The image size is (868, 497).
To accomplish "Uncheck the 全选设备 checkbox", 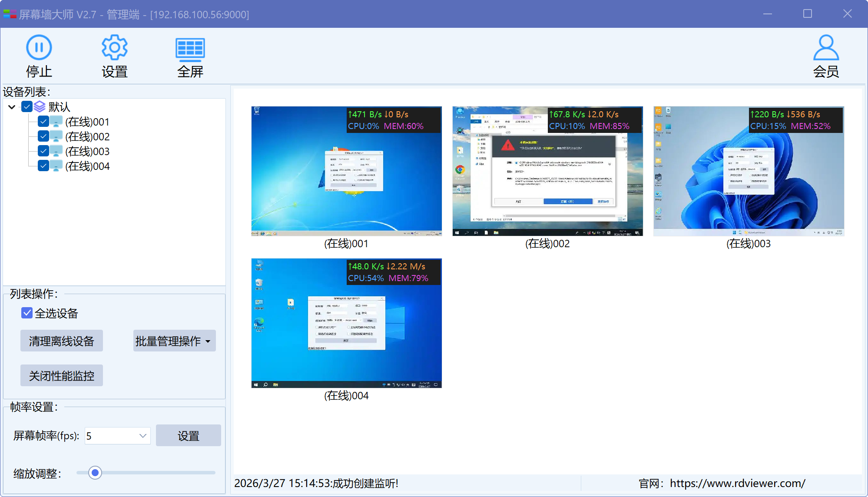I will click(x=27, y=313).
